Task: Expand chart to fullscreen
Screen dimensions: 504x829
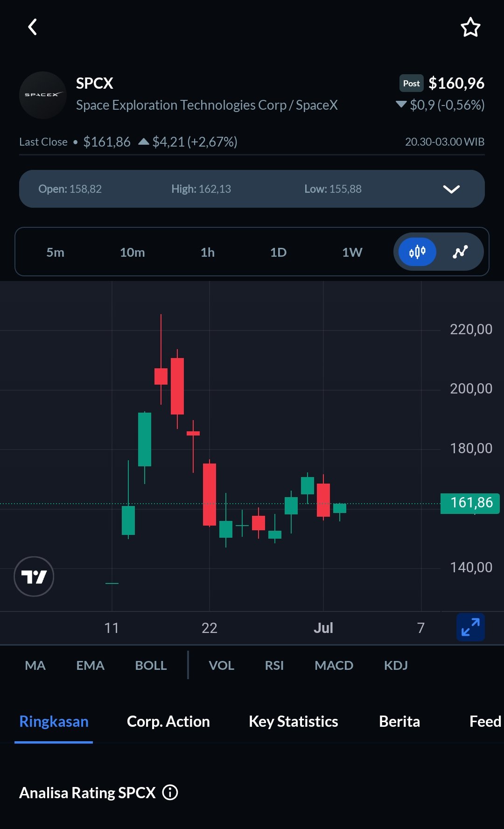Action: point(470,627)
